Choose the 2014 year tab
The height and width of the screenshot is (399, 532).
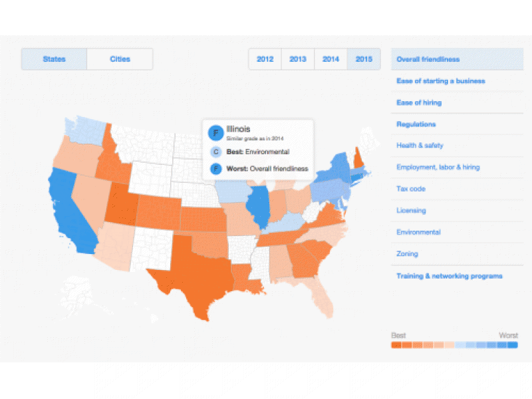[x=331, y=59]
